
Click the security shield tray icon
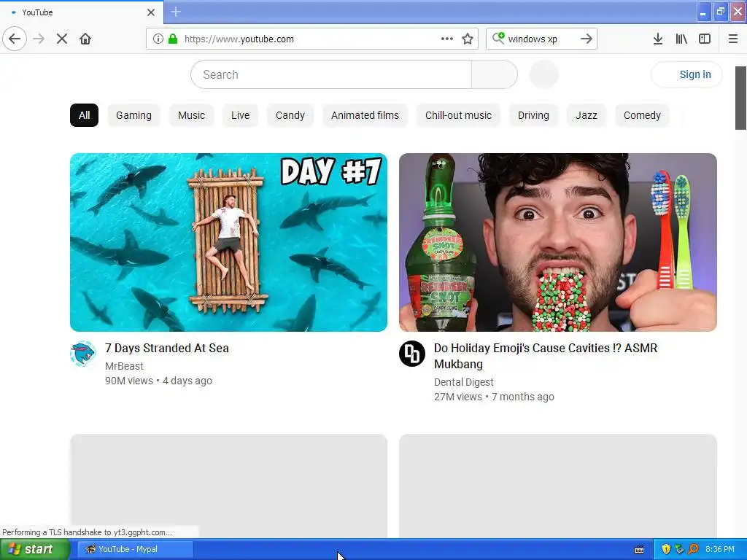point(666,549)
